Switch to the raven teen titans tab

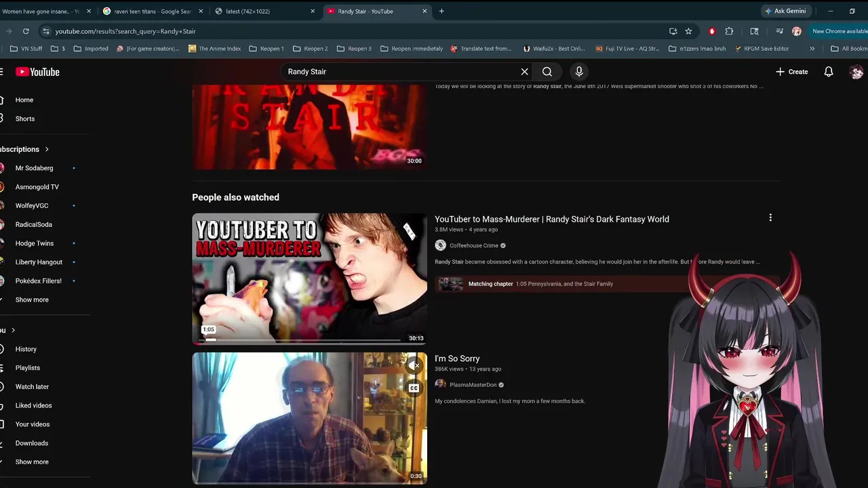click(152, 11)
